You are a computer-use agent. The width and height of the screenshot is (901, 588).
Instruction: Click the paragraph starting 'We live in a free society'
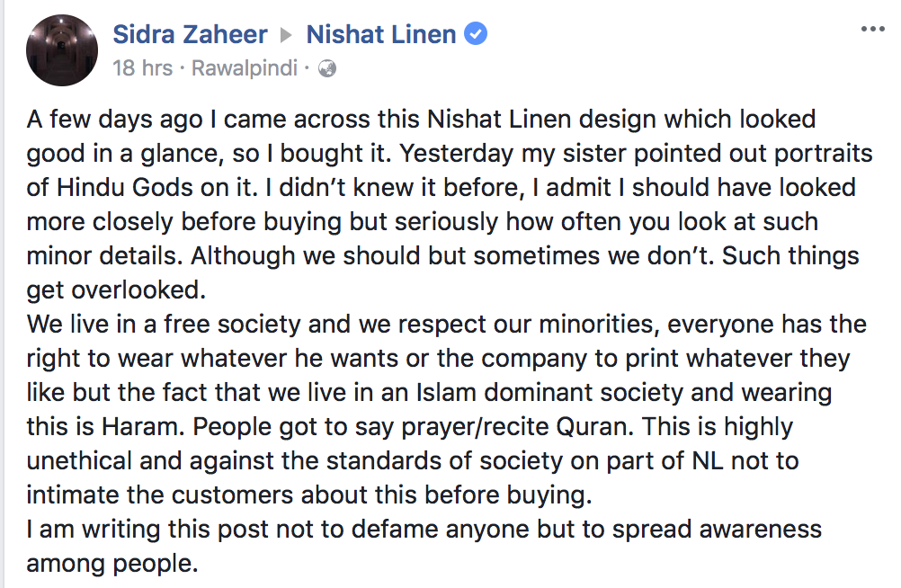[x=447, y=409]
